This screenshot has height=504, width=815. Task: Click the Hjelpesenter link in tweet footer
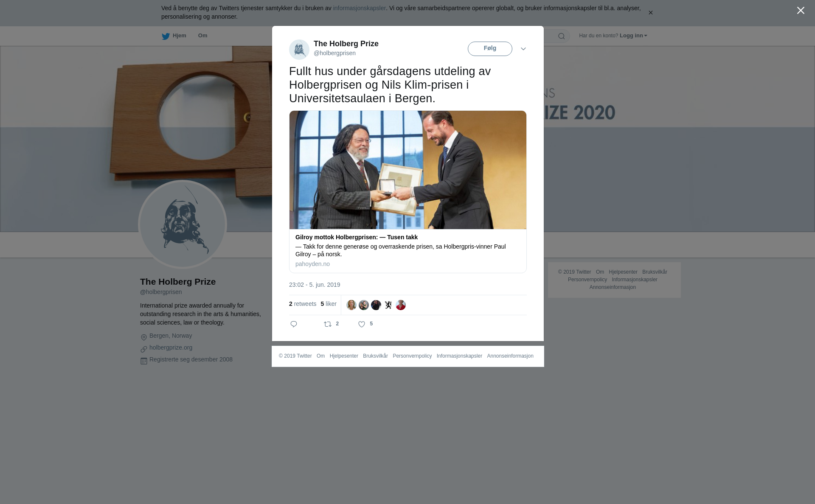pos(344,356)
